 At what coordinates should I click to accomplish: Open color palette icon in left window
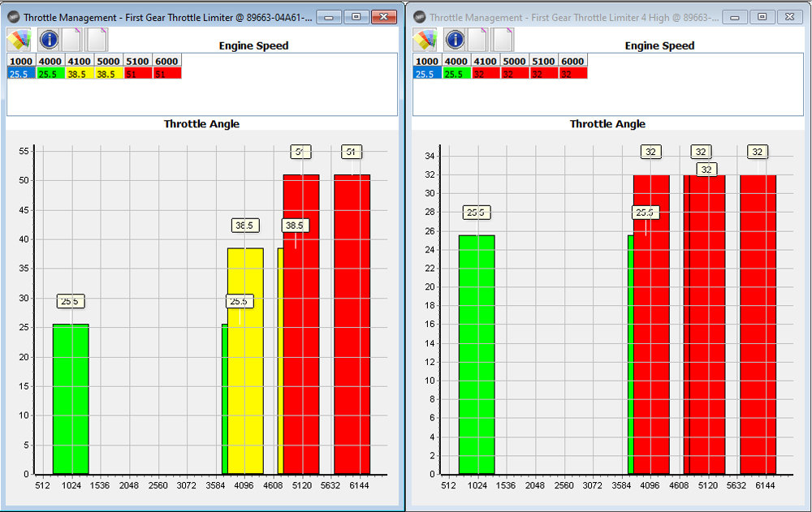(x=19, y=40)
